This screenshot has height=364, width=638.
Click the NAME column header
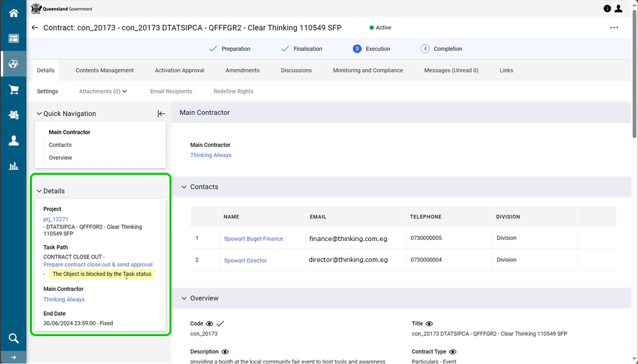click(x=231, y=217)
